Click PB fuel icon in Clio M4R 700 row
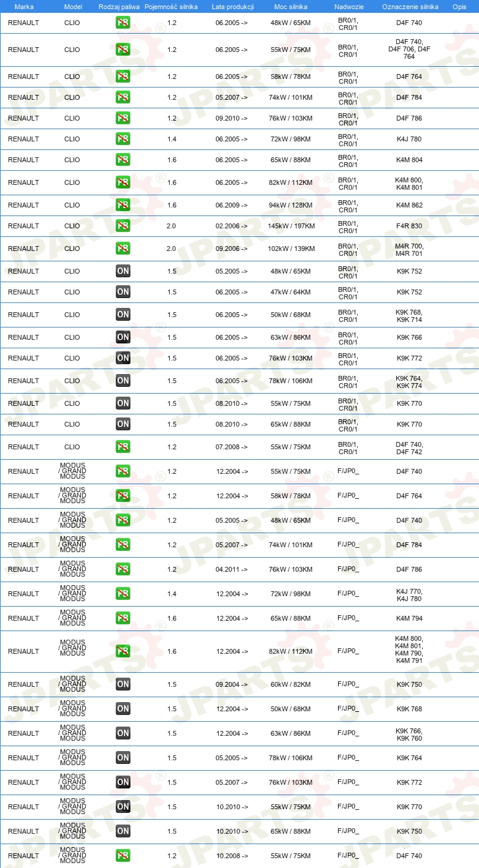 (x=123, y=249)
